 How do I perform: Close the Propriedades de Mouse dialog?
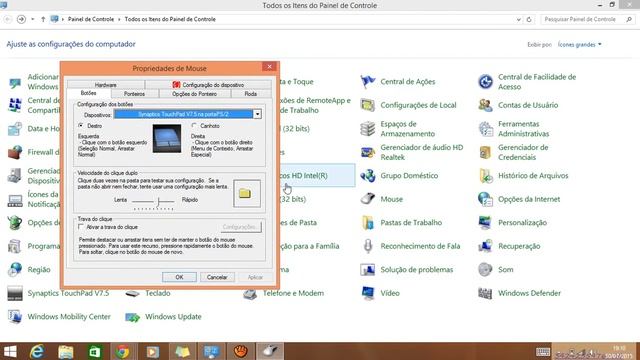(x=269, y=67)
